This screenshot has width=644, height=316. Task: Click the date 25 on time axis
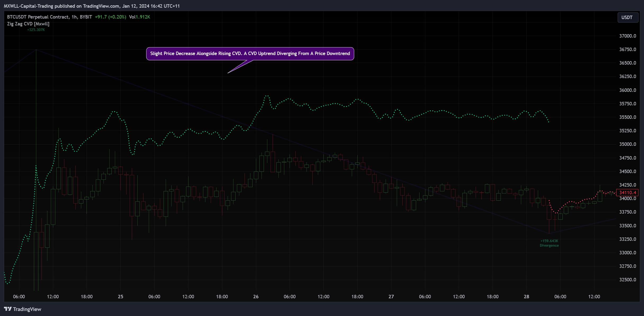click(120, 297)
